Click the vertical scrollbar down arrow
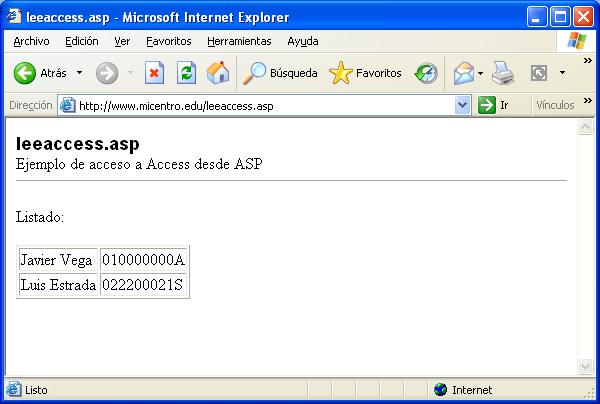The height and width of the screenshot is (404, 600). (x=586, y=366)
